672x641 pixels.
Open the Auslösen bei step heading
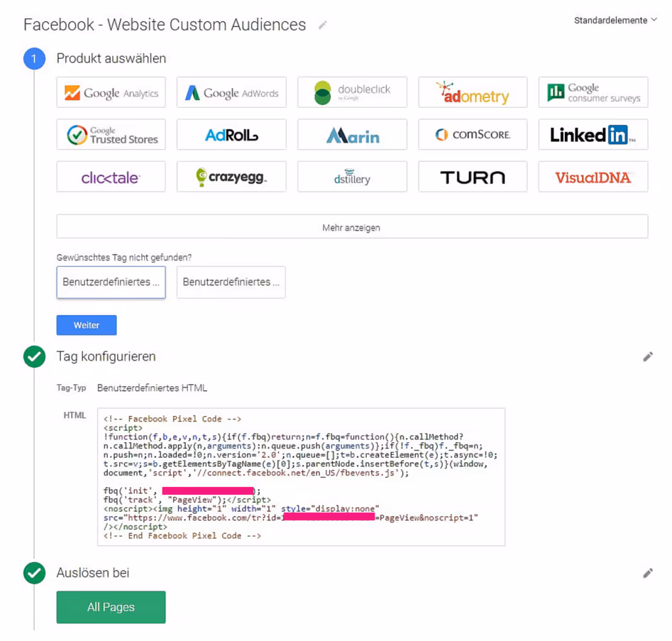(x=93, y=573)
